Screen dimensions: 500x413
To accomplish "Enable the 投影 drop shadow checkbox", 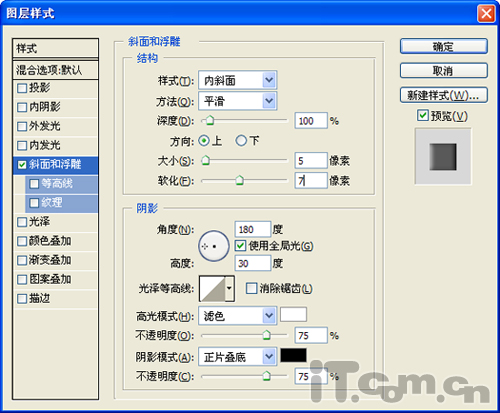I will pyautogui.click(x=22, y=88).
